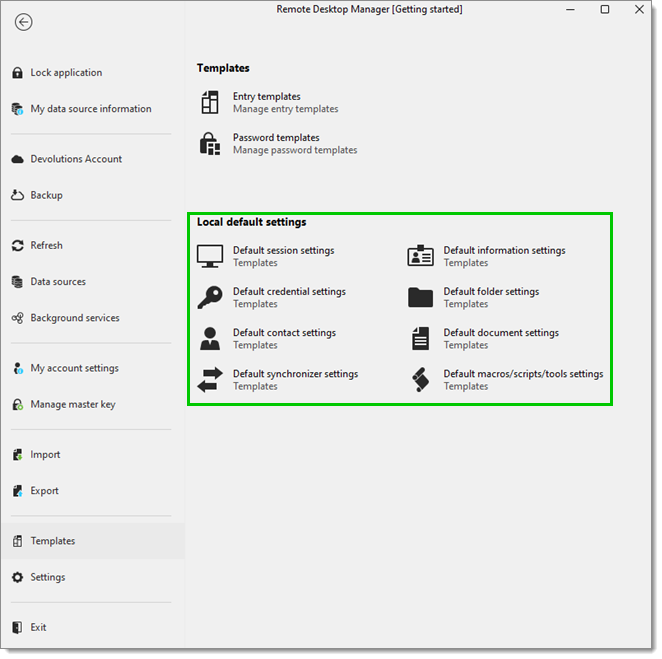Click the Entry templates icon

210,103
